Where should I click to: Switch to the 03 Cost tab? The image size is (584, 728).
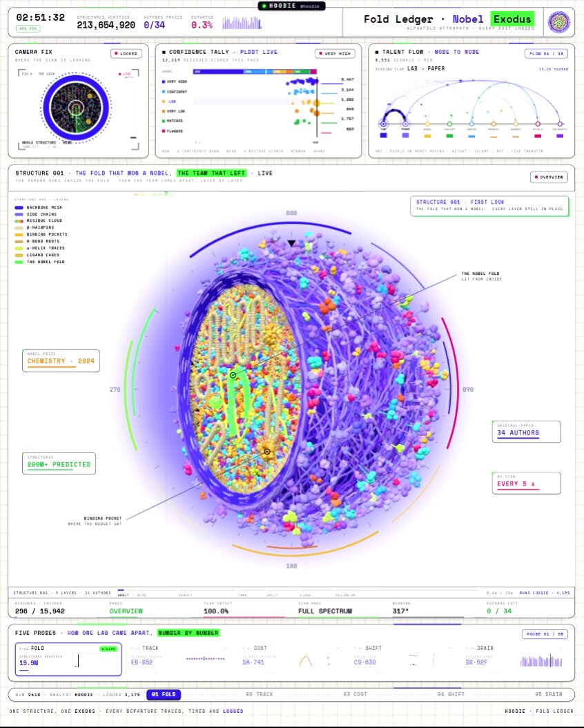tap(355, 695)
